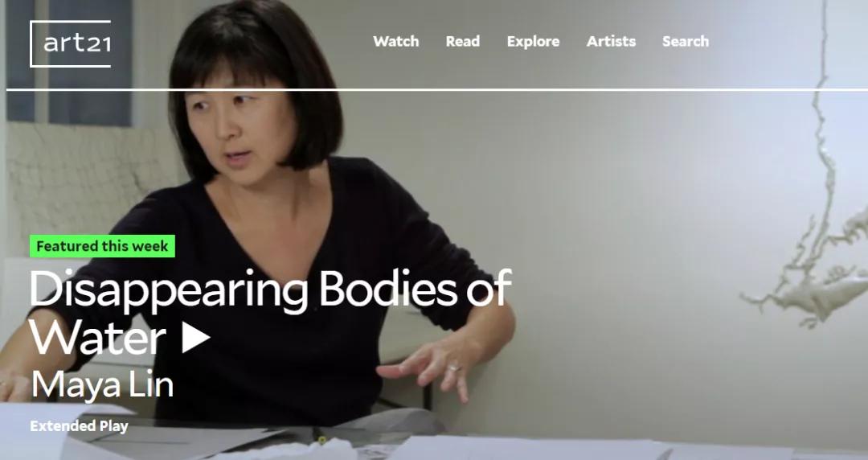
Task: Open the Disappearing Bodies of Water title link
Action: click(x=270, y=313)
